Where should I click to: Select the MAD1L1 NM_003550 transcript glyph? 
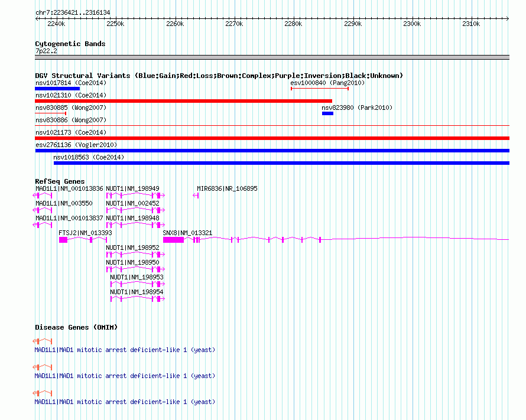[x=43, y=210]
